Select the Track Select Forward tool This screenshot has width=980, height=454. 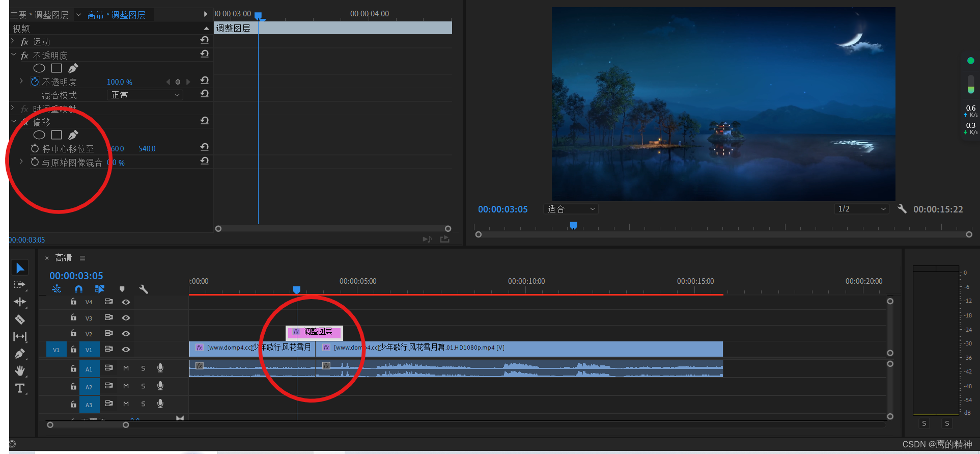pyautogui.click(x=20, y=285)
